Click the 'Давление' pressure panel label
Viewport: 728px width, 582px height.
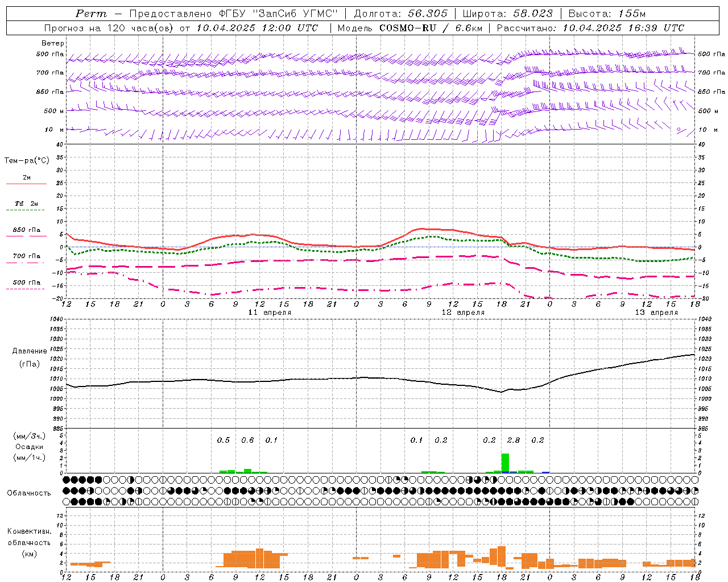tap(30, 351)
